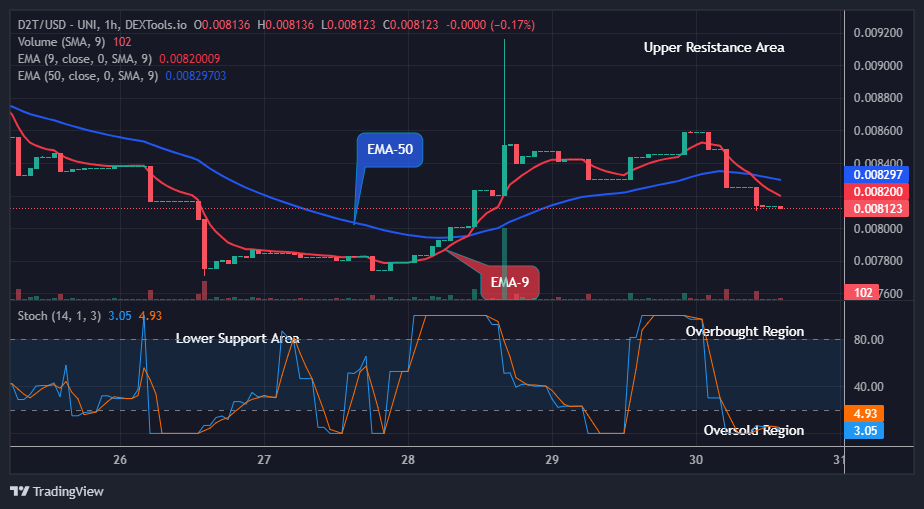Click the 0.007800 price axis label
The image size is (924, 509).
[x=878, y=261]
